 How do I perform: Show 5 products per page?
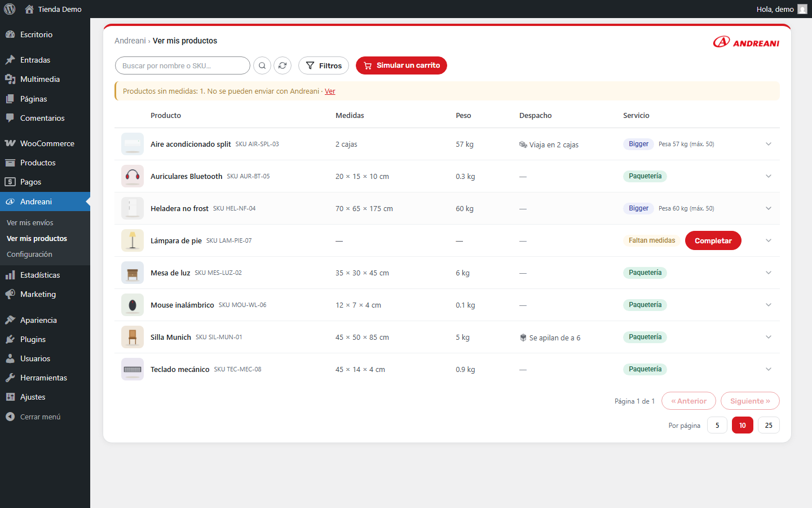717,425
